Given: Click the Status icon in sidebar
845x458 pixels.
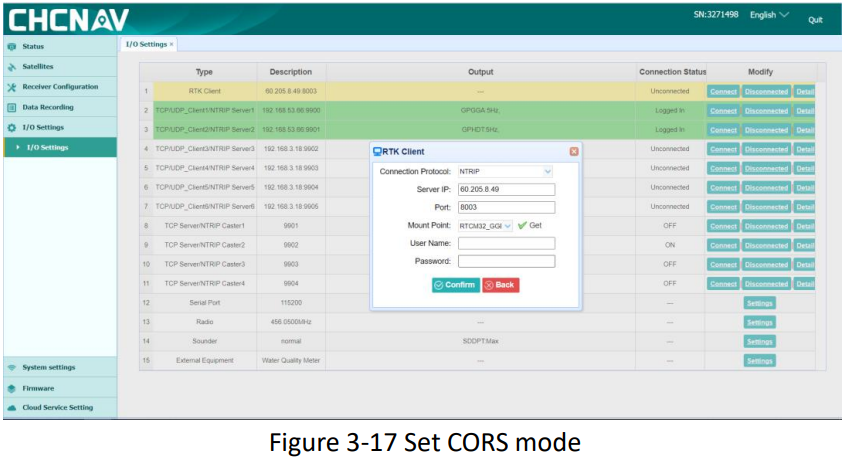Looking at the screenshot, I should click(12, 46).
